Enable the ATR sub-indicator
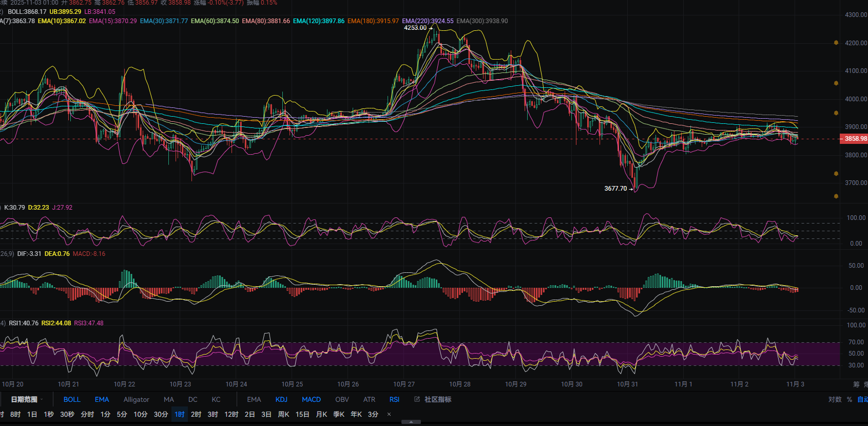 (369, 399)
